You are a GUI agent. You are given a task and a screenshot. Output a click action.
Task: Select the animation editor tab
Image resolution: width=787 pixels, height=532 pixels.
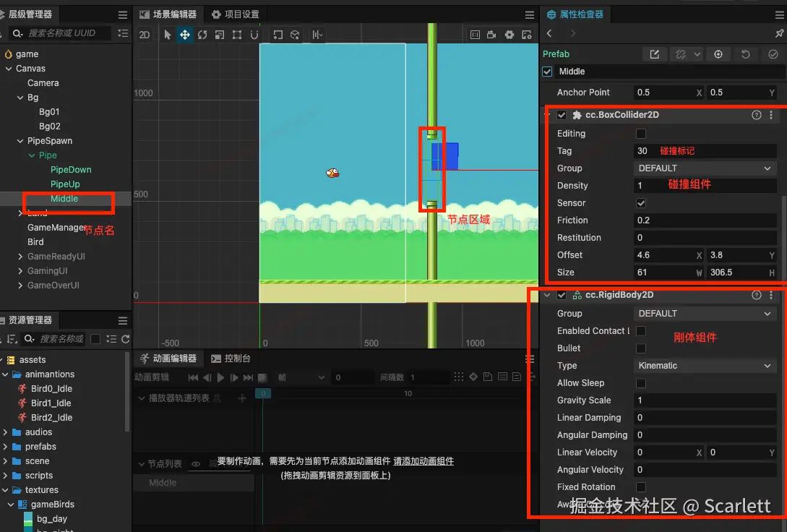click(168, 359)
